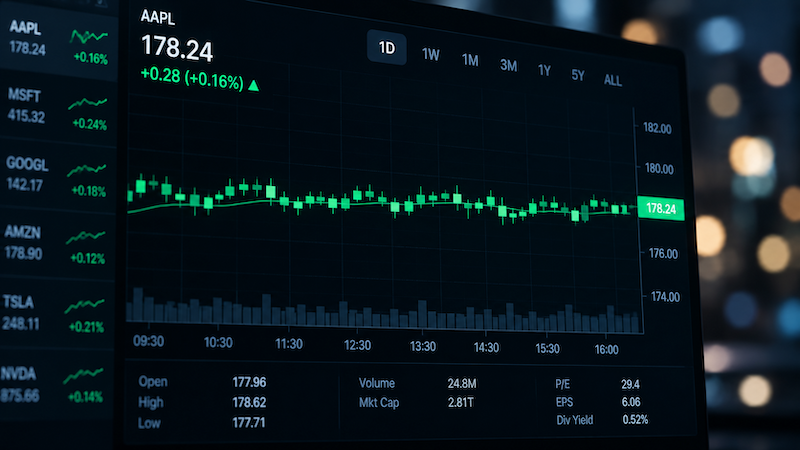Click the 10:30 time axis label
Screen dimensions: 800x450
point(218,342)
